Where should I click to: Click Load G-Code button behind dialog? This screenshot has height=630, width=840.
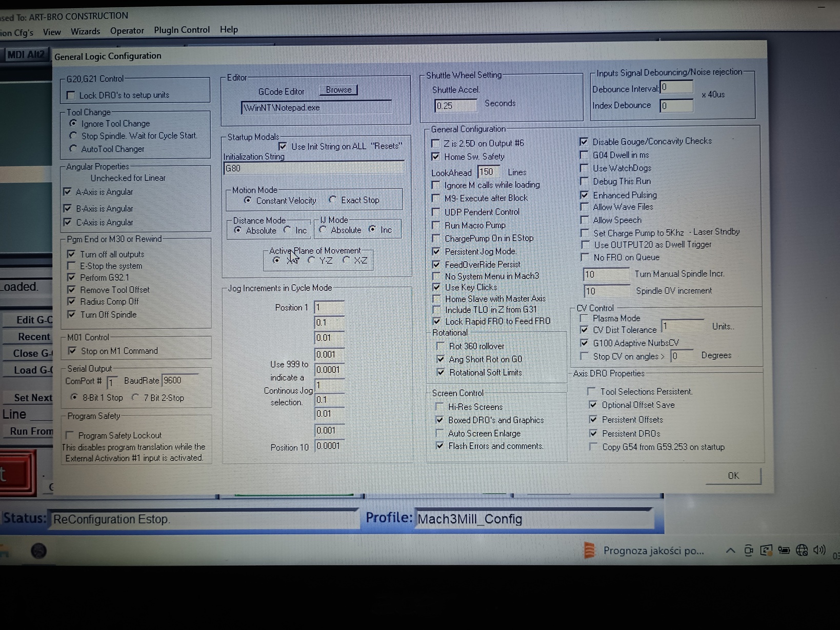coord(28,370)
